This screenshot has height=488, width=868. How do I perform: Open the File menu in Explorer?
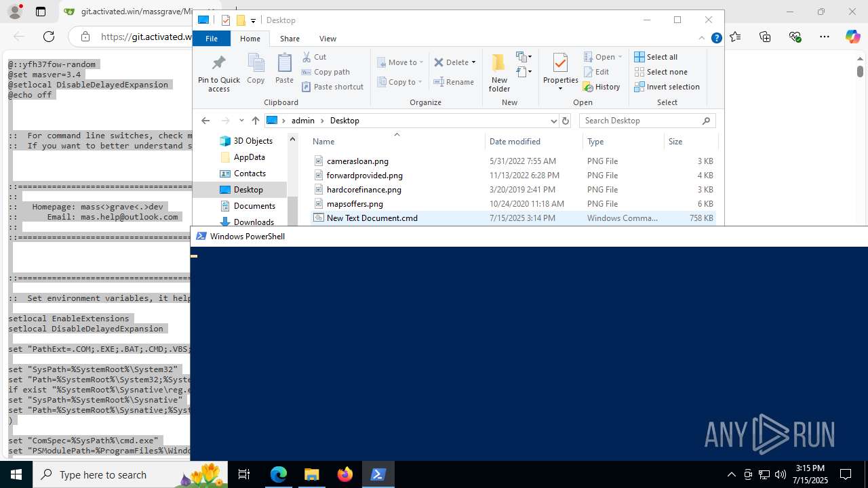(212, 39)
